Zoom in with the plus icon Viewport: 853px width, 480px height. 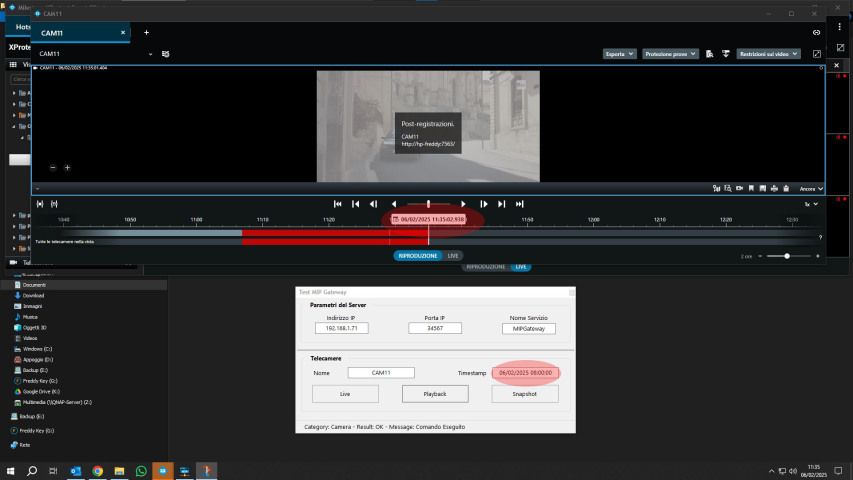click(67, 168)
